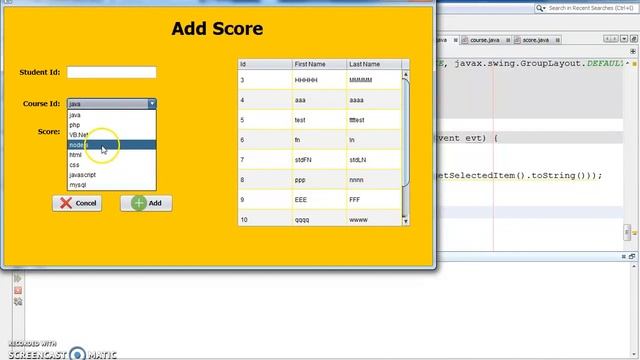
Task: Select css in the course dropdown
Action: (111, 165)
